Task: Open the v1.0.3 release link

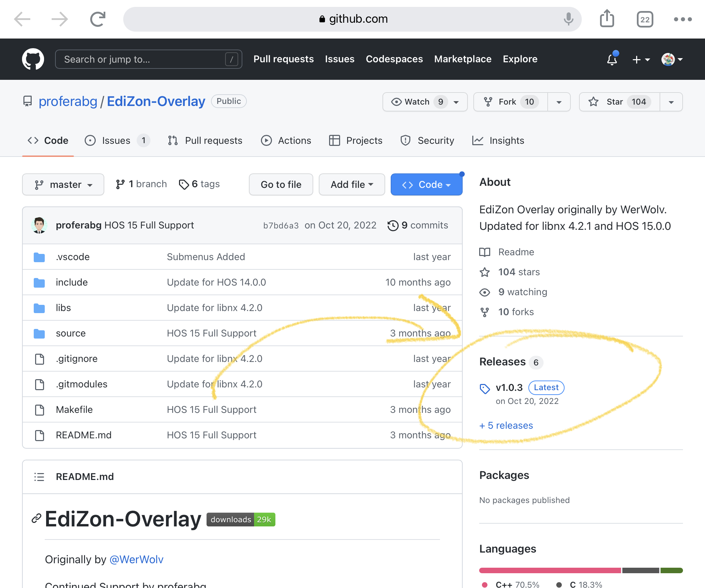Action: click(x=509, y=388)
